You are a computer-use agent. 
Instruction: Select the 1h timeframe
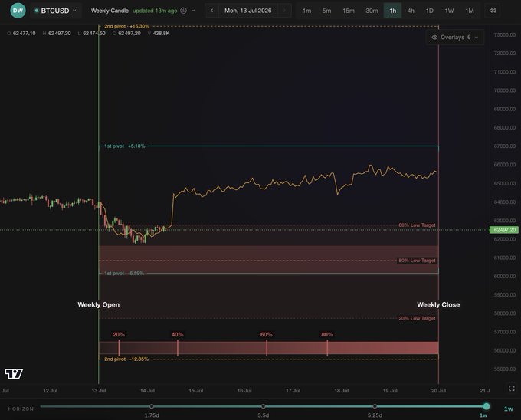[x=393, y=11]
